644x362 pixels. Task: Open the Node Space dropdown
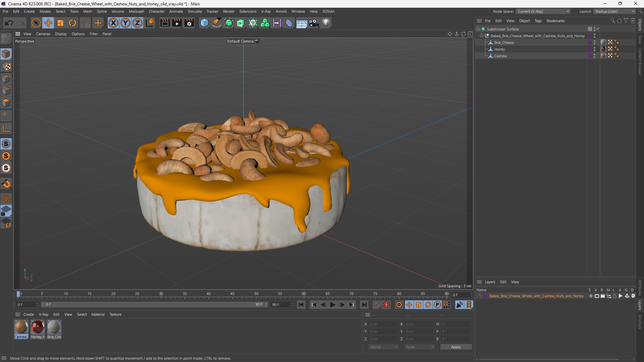tap(543, 11)
